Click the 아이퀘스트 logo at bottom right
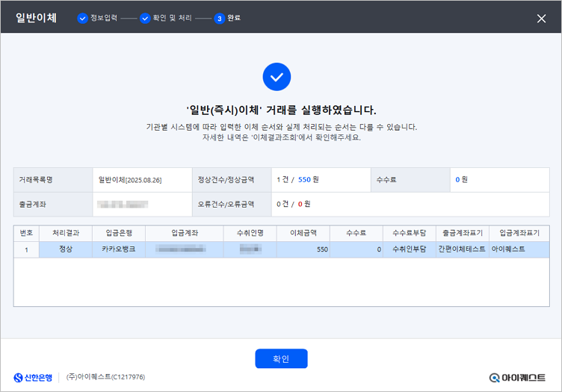562x392 pixels. click(x=517, y=377)
